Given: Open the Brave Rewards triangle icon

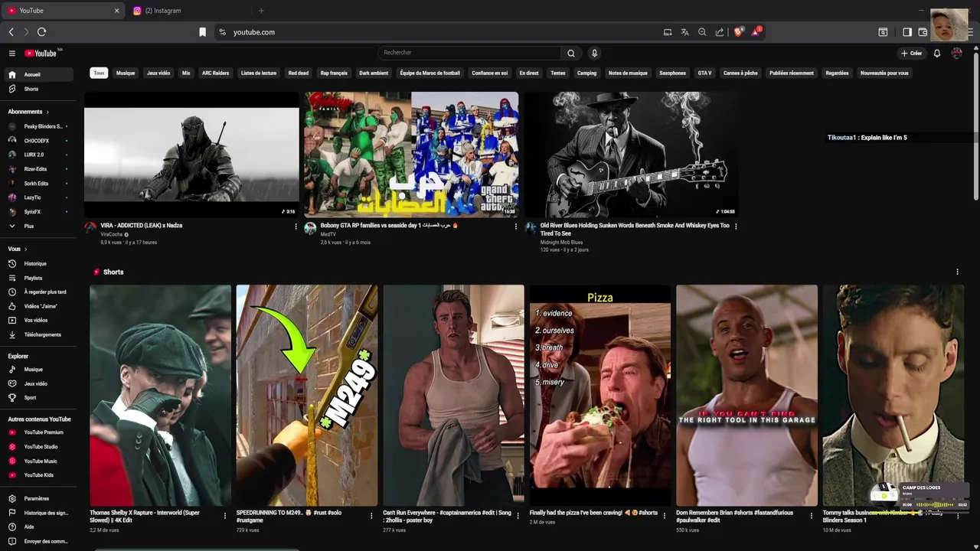Looking at the screenshot, I should click(756, 32).
